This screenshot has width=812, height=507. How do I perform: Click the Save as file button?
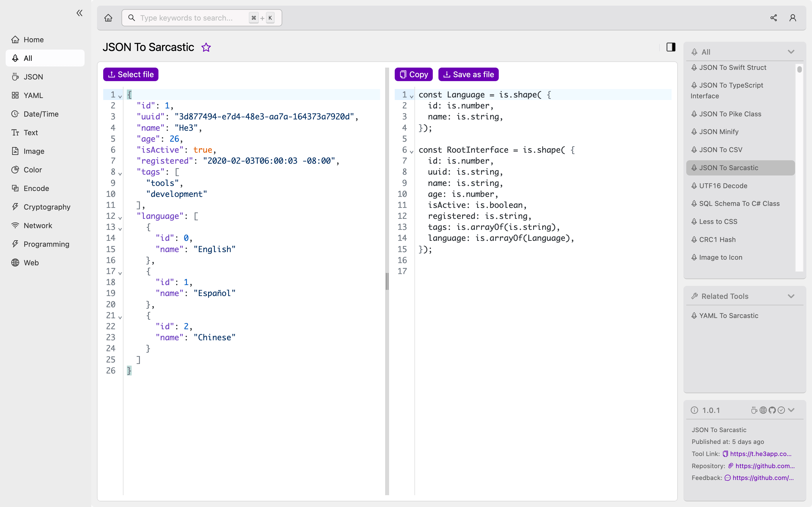469,74
